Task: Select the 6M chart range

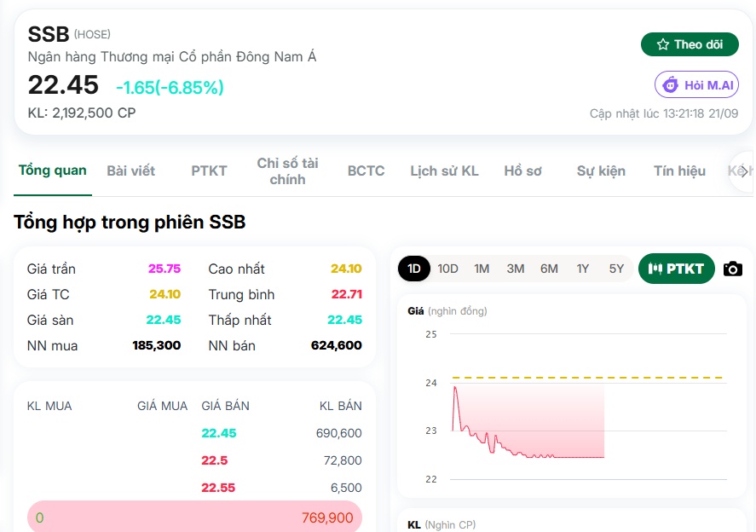Action: point(549,269)
